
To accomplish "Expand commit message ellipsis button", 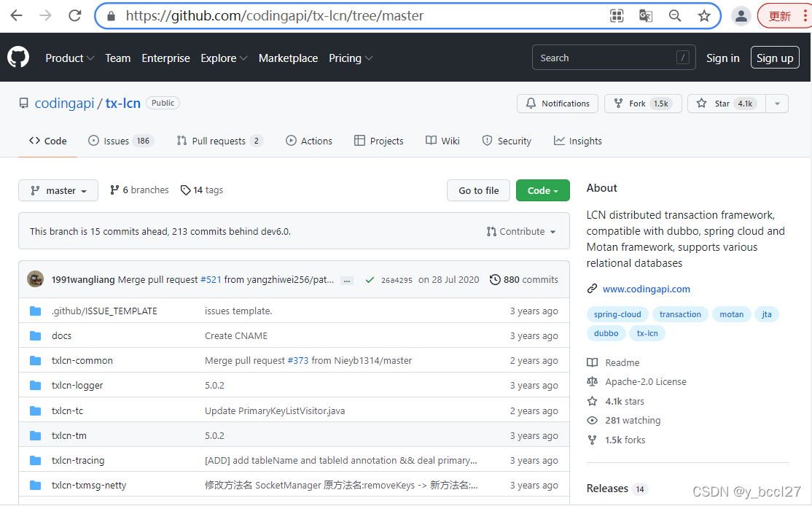I will 347,280.
